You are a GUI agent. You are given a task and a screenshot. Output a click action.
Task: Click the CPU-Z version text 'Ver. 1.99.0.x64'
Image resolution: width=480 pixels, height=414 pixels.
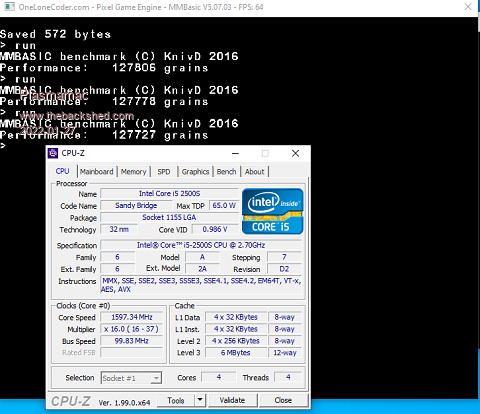click(124, 403)
